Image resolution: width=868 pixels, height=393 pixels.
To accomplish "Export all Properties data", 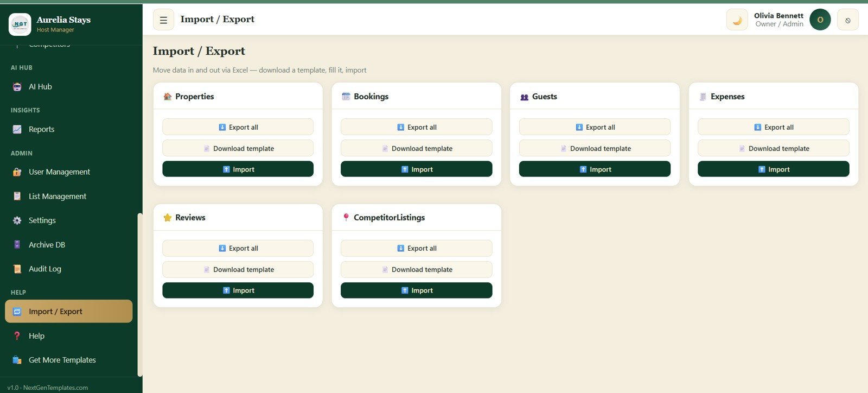I will pos(238,127).
